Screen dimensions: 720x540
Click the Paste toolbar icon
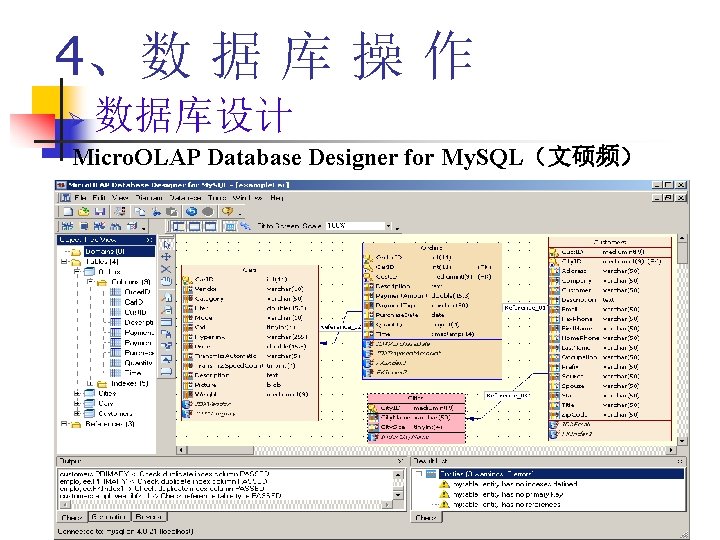point(172,212)
